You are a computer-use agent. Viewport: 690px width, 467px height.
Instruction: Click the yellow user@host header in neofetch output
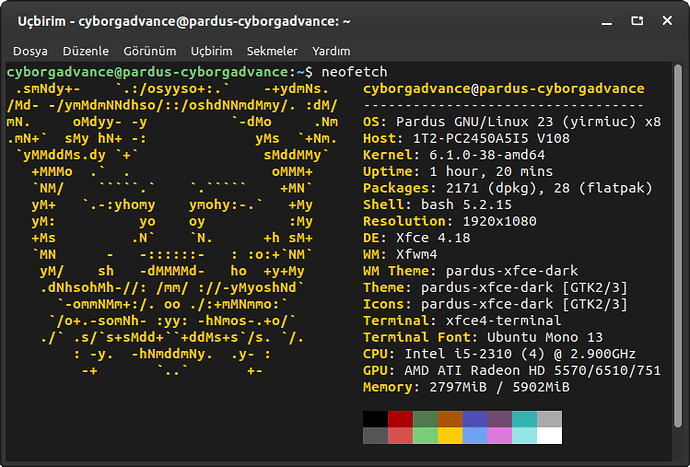[x=503, y=88]
